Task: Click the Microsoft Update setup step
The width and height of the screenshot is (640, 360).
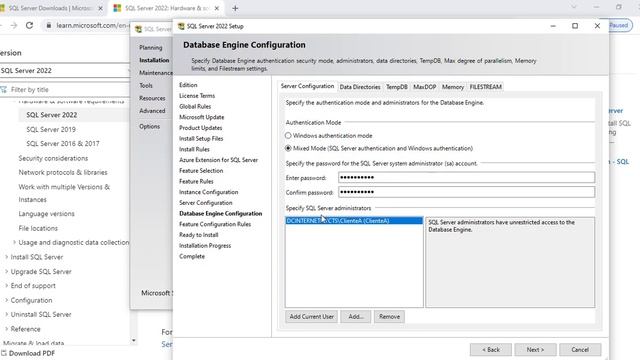Action: (x=201, y=117)
